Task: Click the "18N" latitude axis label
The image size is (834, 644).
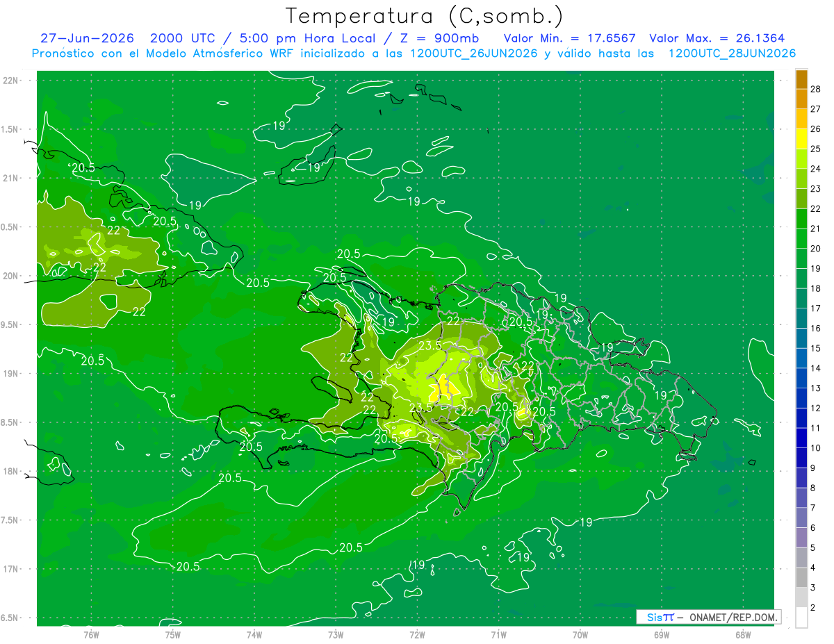Action: click(x=12, y=471)
